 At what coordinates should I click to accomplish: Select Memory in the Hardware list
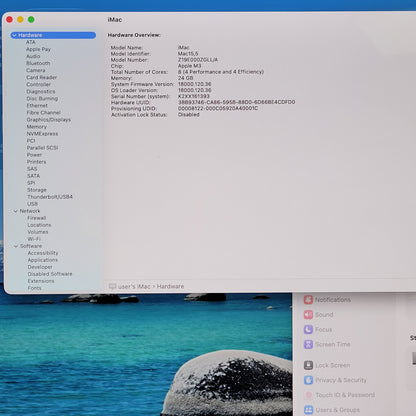[x=37, y=127]
